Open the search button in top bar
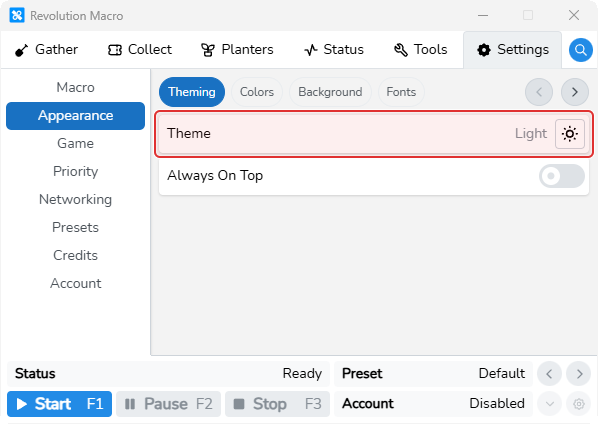Image resolution: width=598 pixels, height=424 pixels. pyautogui.click(x=580, y=50)
